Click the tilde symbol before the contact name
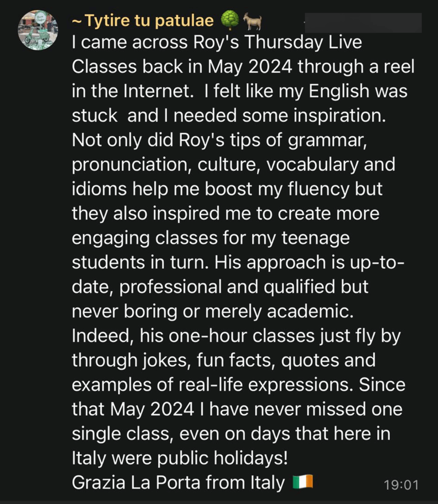438x504 pixels. coord(76,21)
